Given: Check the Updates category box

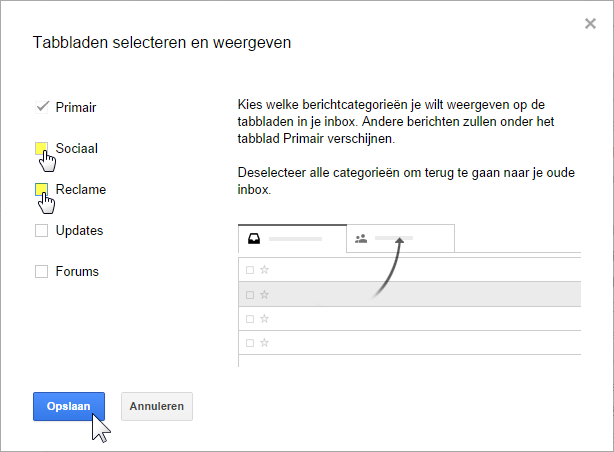Looking at the screenshot, I should point(42,230).
